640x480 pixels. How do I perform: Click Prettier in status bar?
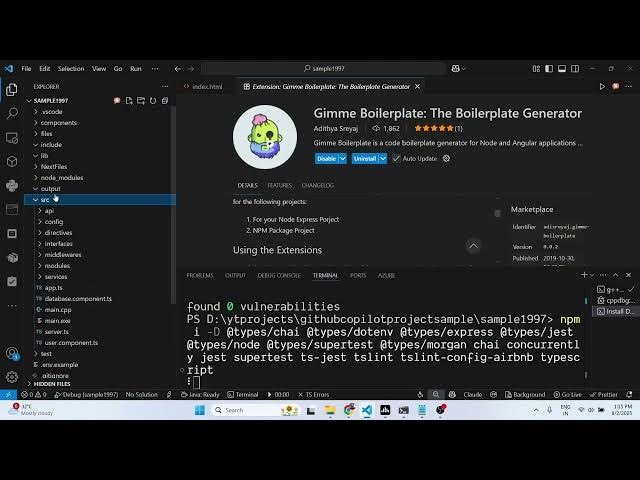click(603, 394)
